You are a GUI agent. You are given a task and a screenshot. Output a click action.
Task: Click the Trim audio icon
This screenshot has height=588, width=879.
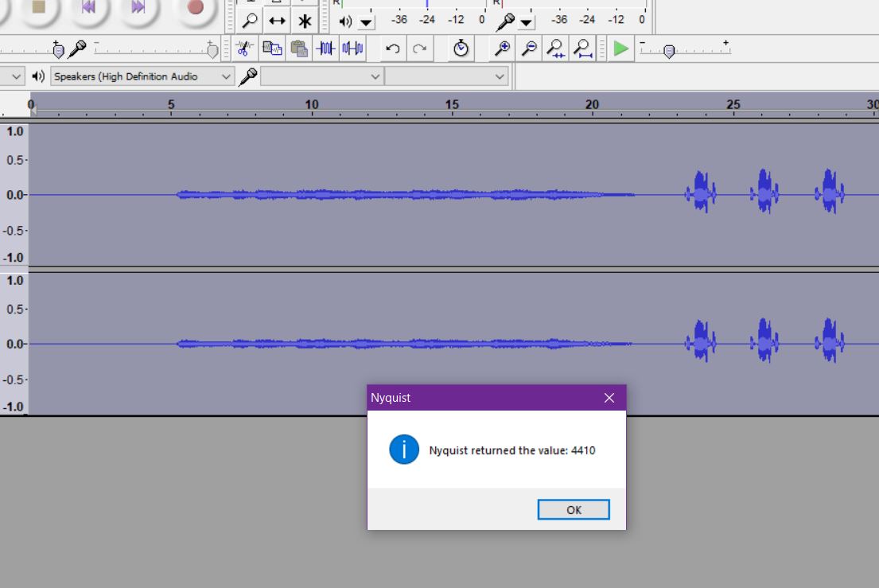pyautogui.click(x=325, y=49)
